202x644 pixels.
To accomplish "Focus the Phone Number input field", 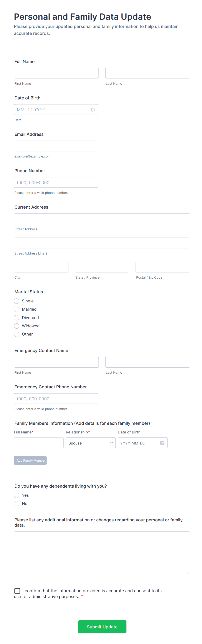I will tap(56, 182).
